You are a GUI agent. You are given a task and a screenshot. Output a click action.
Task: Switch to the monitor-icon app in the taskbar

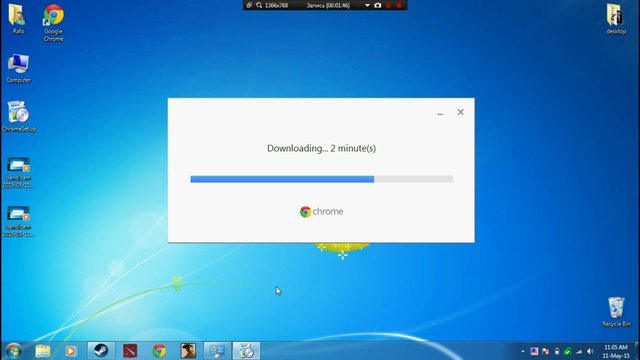tap(217, 351)
